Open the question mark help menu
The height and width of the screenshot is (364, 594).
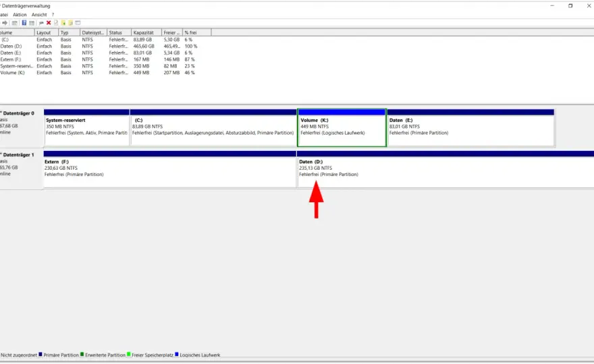(53, 15)
